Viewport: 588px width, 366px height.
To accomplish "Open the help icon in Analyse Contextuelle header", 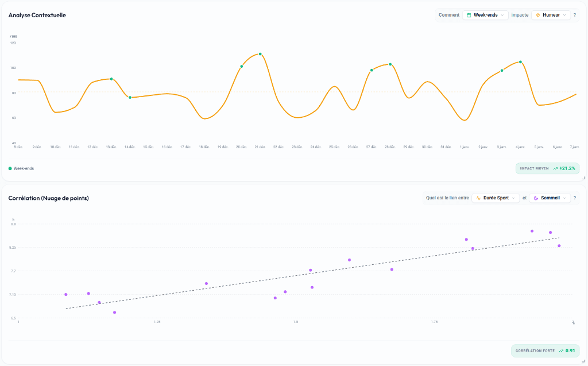I will tap(574, 14).
